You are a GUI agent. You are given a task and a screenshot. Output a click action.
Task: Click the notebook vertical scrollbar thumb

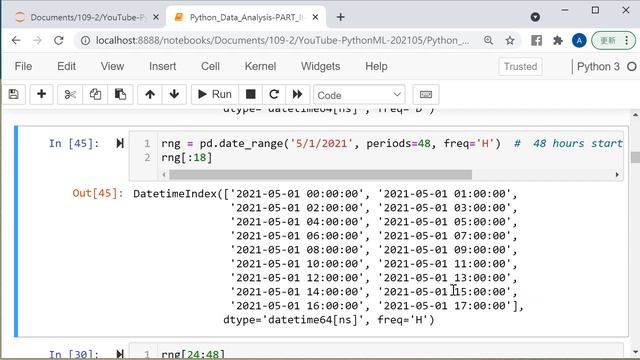(x=635, y=157)
